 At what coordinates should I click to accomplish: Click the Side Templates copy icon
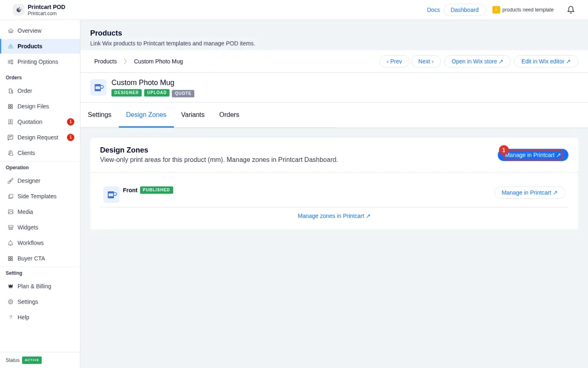(11, 196)
